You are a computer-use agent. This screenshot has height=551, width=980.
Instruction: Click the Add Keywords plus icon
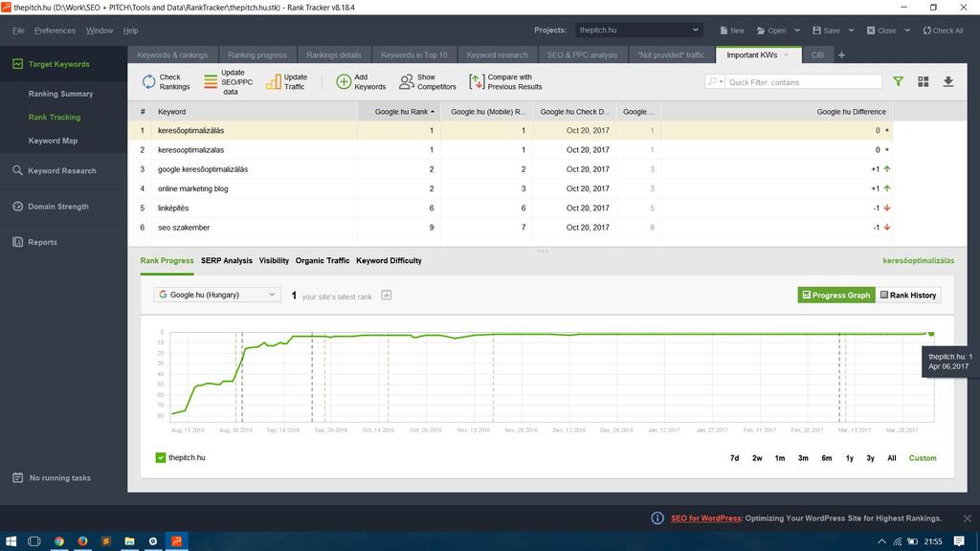(344, 82)
